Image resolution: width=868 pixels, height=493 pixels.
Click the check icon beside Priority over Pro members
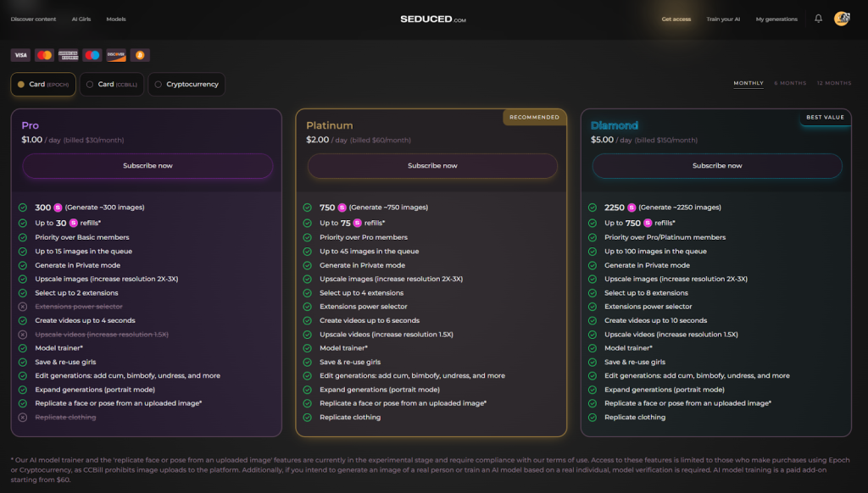(307, 237)
